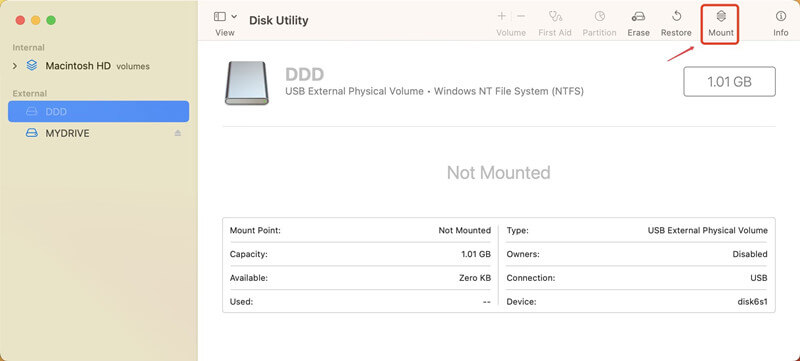Viewport: 800px width, 361px height.
Task: Click the MYDRIVE drive icon
Action: 32,133
